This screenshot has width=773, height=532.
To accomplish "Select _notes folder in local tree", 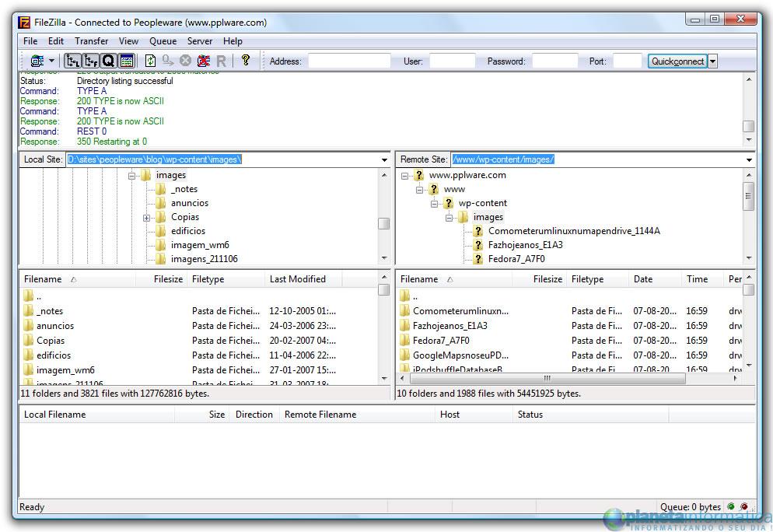I will 184,189.
